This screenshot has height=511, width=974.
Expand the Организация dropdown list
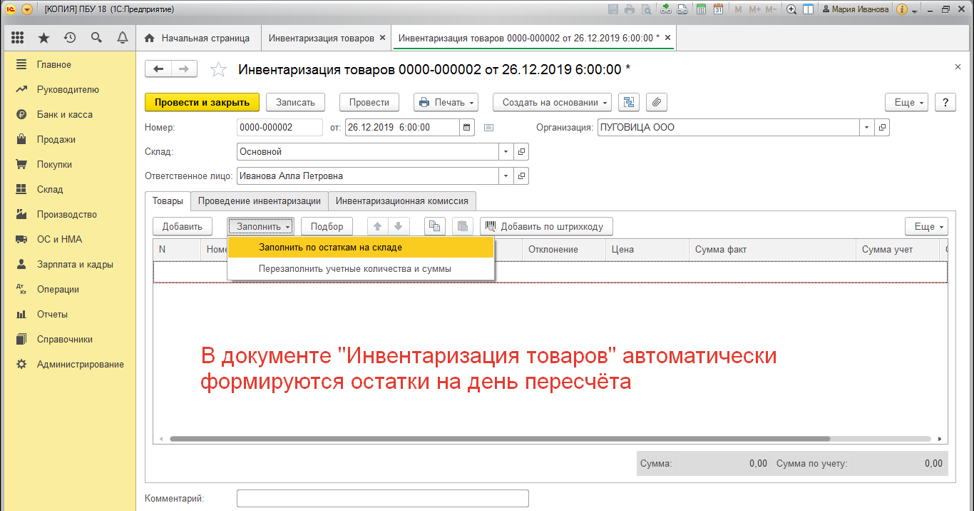click(x=866, y=128)
